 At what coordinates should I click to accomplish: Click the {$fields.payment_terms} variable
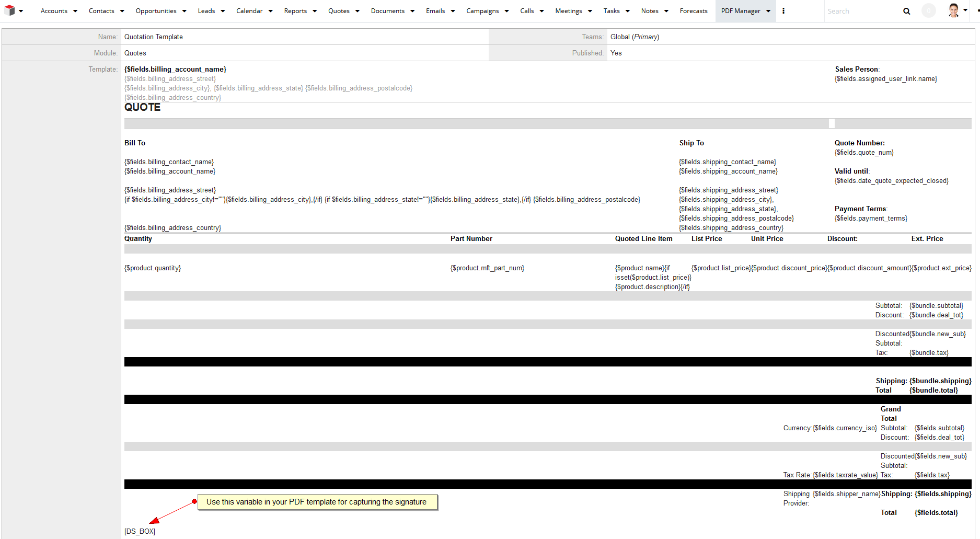pos(871,219)
